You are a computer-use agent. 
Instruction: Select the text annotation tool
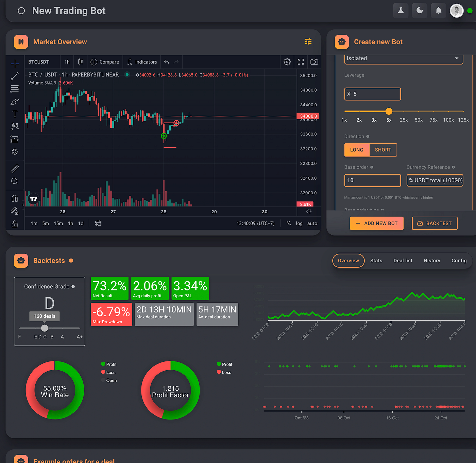(15, 114)
